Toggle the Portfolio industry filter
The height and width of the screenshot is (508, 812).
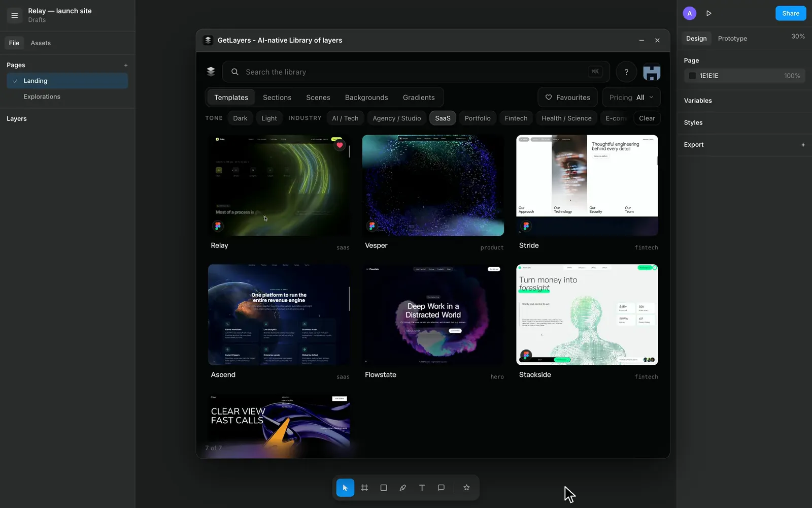pyautogui.click(x=478, y=118)
